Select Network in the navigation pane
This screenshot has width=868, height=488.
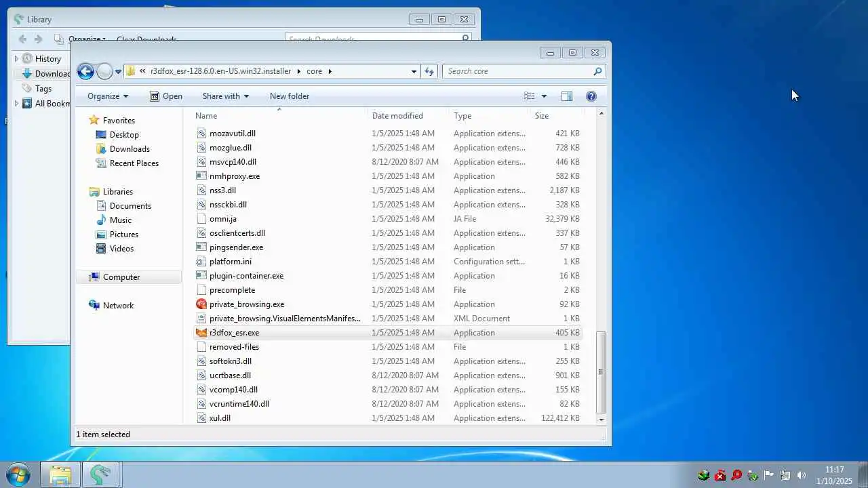pyautogui.click(x=119, y=306)
